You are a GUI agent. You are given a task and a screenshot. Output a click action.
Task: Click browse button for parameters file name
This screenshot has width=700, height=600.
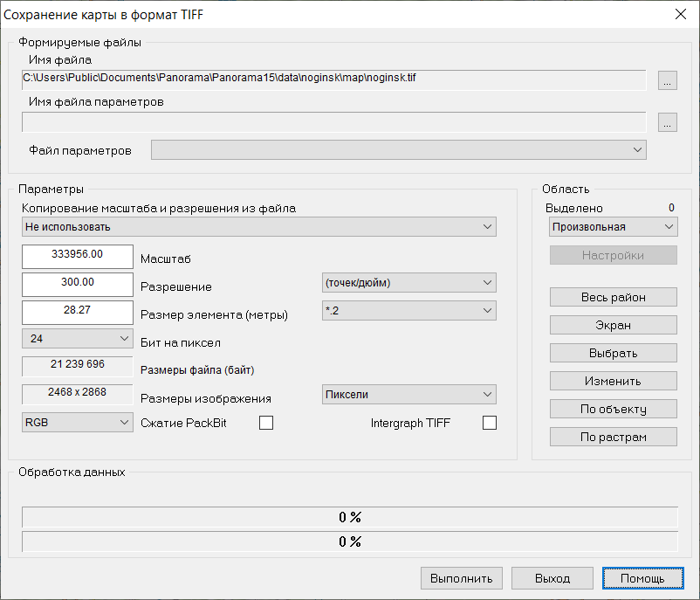coord(668,123)
